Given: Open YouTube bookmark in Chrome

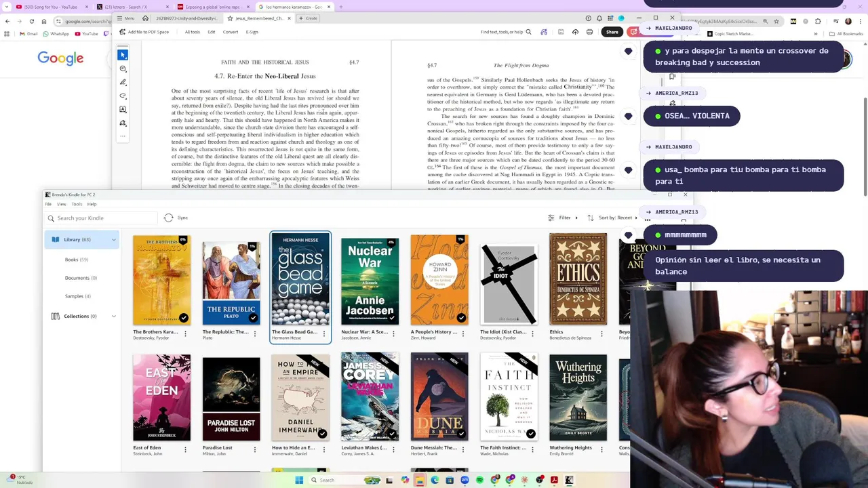Looking at the screenshot, I should pos(87,34).
